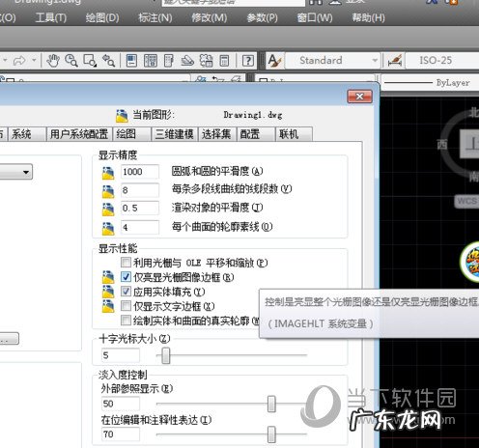This screenshot has height=448, width=479.
Task: Click the rendered smoothness field showing 0.5
Action: coord(140,209)
